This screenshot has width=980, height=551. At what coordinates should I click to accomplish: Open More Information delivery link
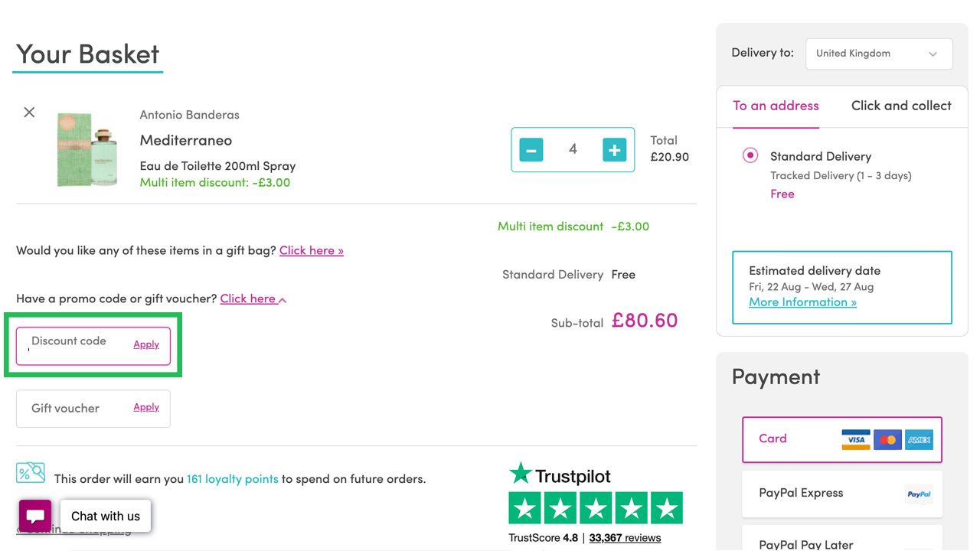coord(802,302)
